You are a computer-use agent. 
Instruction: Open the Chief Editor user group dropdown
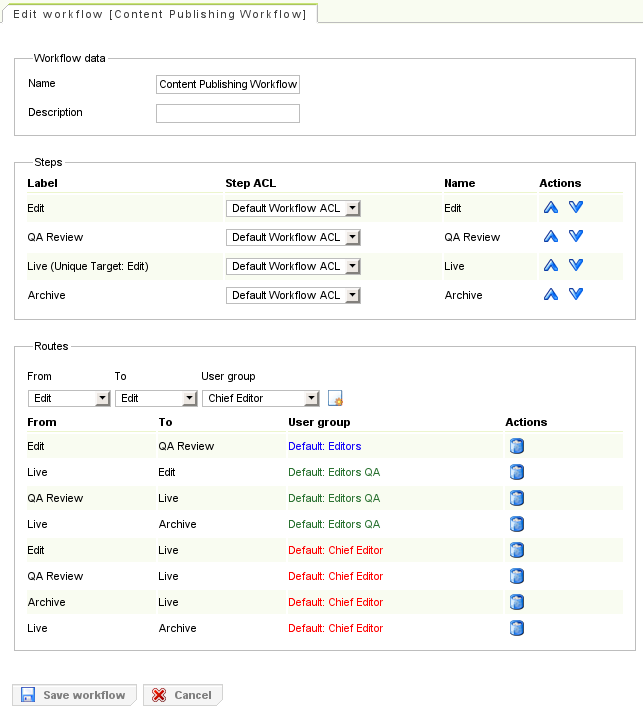260,398
